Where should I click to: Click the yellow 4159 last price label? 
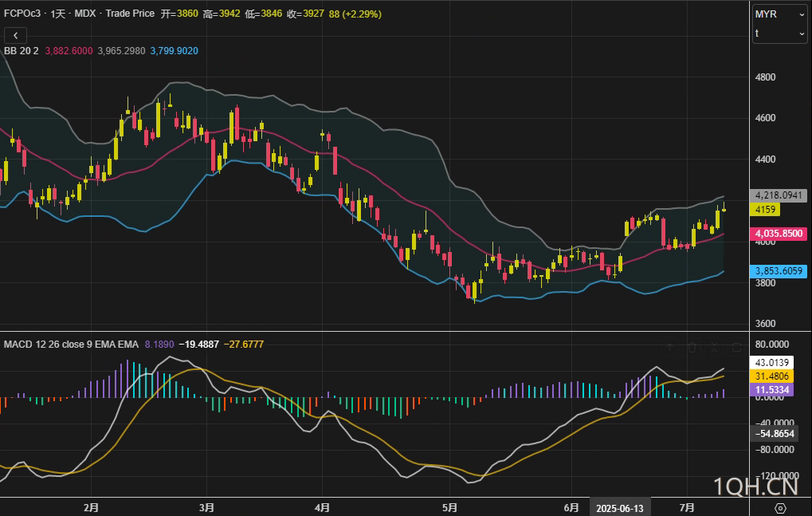tap(766, 210)
